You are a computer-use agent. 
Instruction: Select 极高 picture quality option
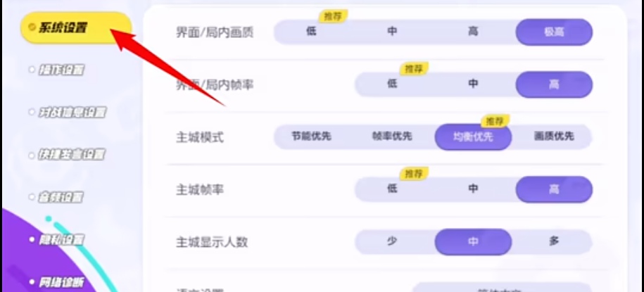coord(554,32)
